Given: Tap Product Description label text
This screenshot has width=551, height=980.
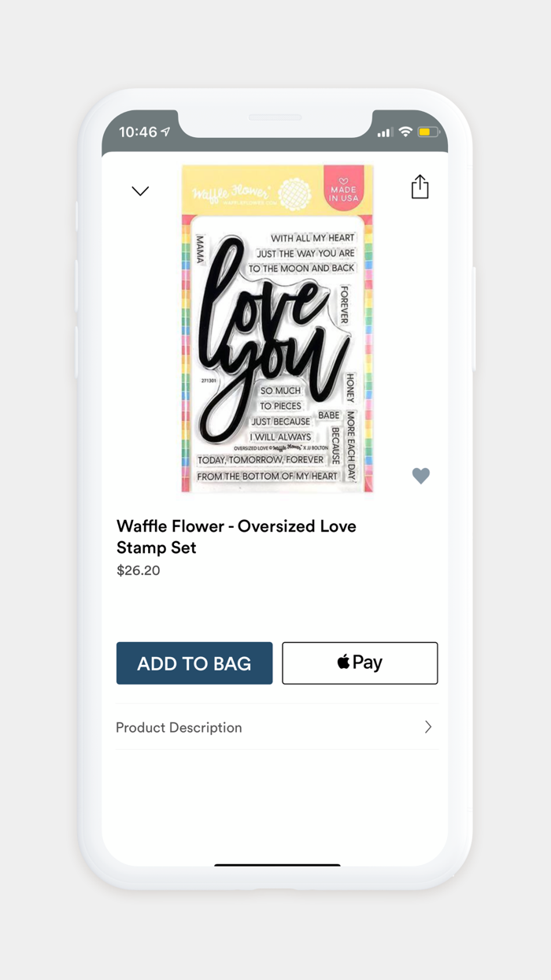Looking at the screenshot, I should [179, 727].
